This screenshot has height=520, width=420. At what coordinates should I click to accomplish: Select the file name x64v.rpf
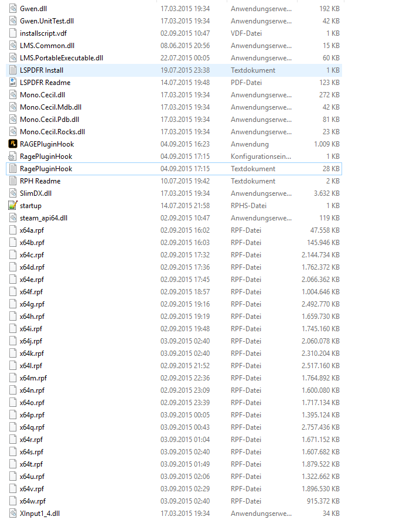coord(32,488)
